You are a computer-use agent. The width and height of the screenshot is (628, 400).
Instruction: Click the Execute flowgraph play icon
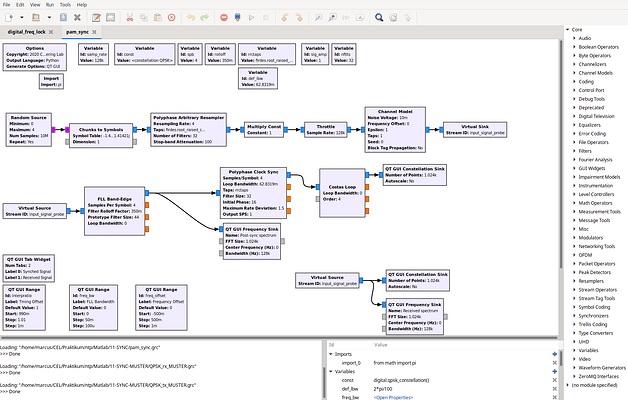(x=251, y=17)
